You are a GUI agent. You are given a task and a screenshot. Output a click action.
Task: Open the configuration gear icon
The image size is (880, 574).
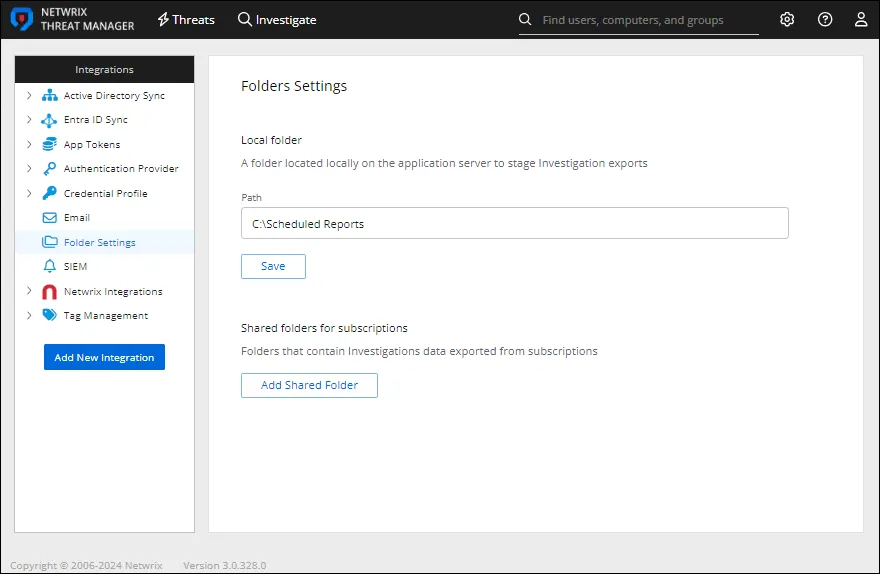[x=787, y=20]
